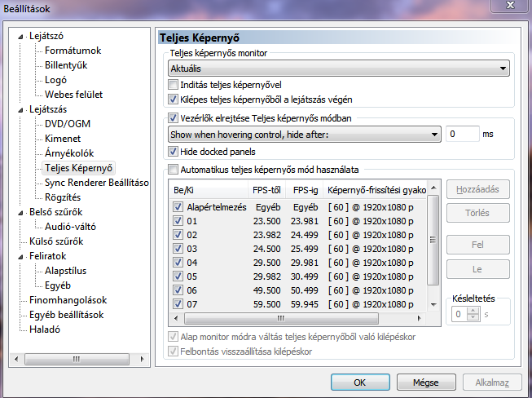The image size is (532, 398).
Task: Click the Hozzáadás button
Action: click(x=477, y=189)
